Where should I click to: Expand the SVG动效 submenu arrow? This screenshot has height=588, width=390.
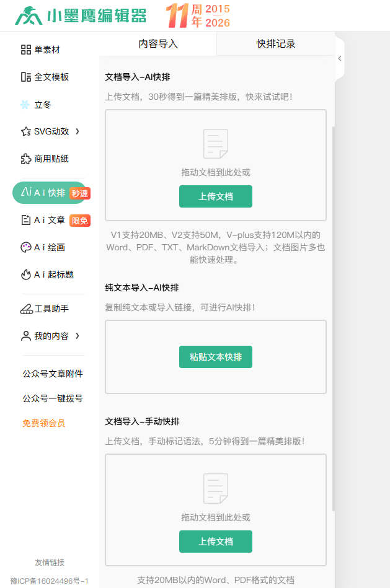pos(78,131)
